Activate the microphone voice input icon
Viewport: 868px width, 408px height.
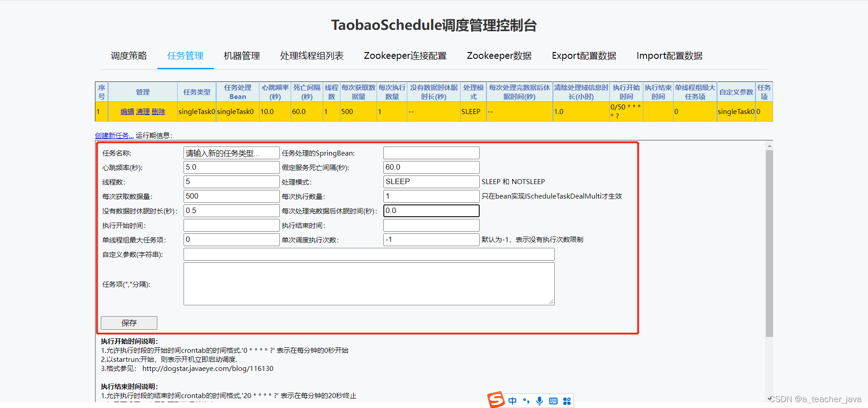pos(539,401)
